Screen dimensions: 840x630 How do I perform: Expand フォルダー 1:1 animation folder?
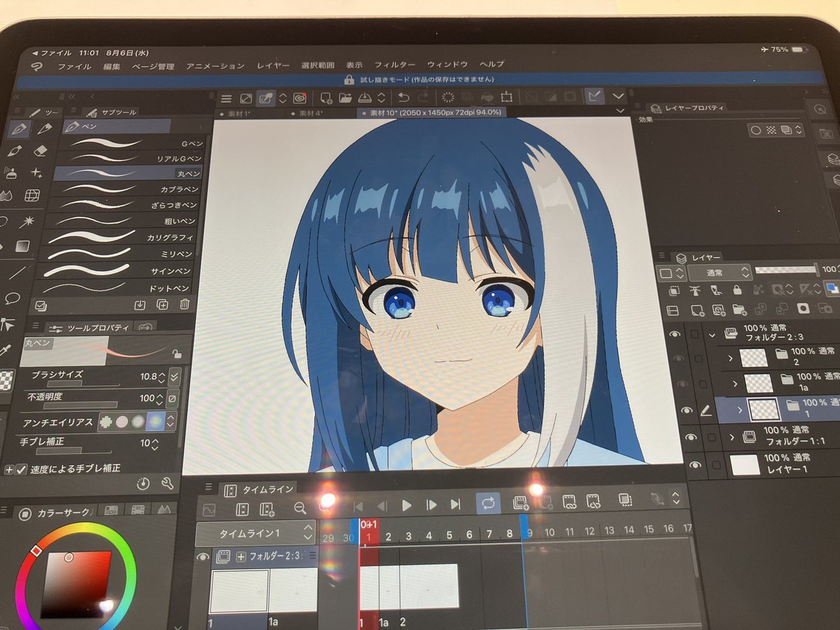[732, 437]
